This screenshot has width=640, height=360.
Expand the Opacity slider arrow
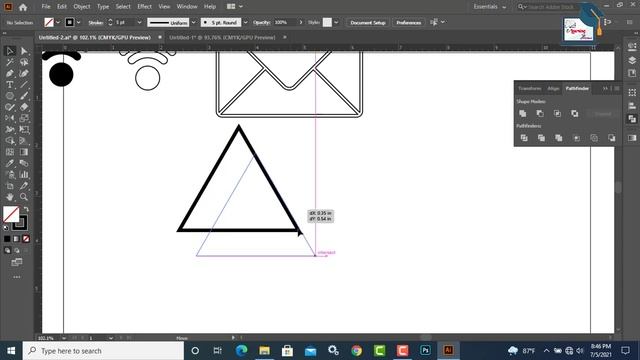coord(301,22)
